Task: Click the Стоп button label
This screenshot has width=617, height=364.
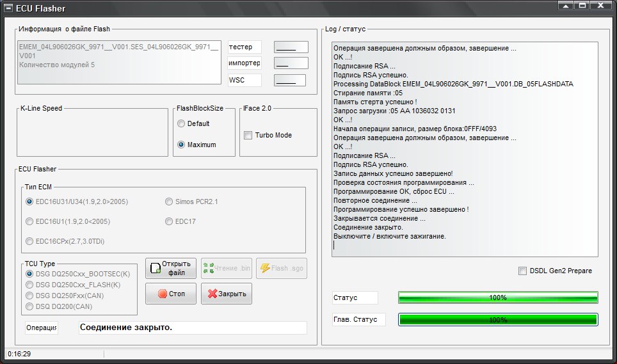Action: [177, 294]
